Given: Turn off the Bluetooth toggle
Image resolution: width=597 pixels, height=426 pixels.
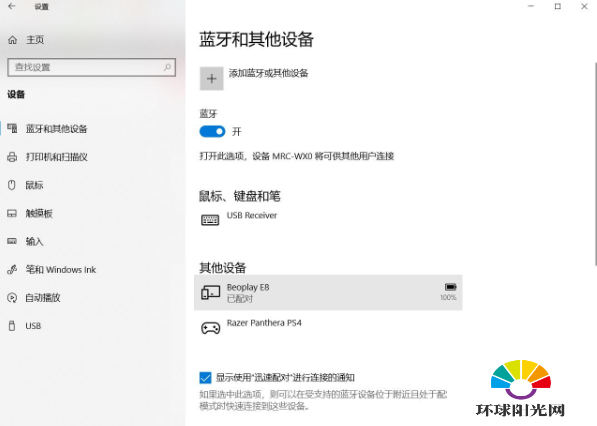Looking at the screenshot, I should point(212,132).
